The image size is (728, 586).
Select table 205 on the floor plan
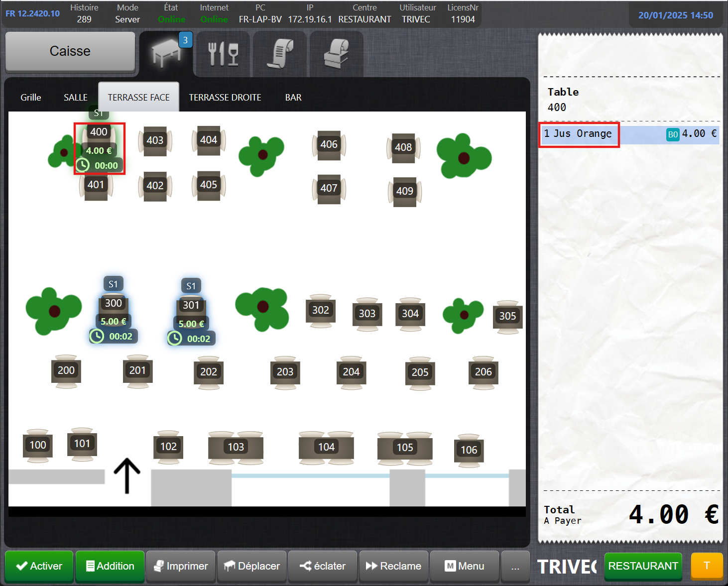pos(420,372)
